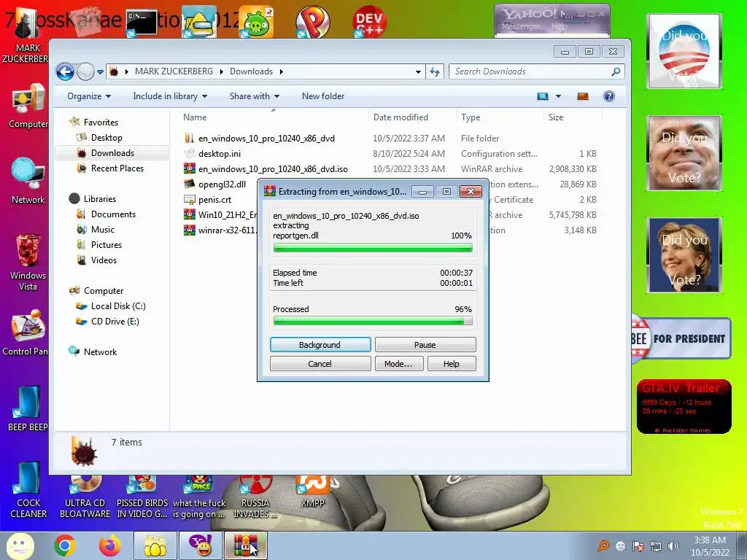The width and height of the screenshot is (747, 560).
Task: Select the .crt certificate file
Action: tap(215, 200)
